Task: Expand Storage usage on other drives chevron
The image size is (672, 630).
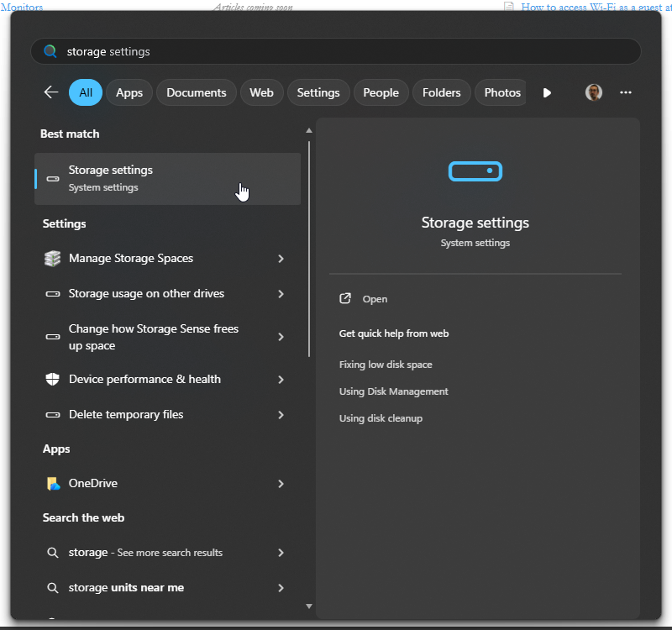Action: (x=281, y=294)
